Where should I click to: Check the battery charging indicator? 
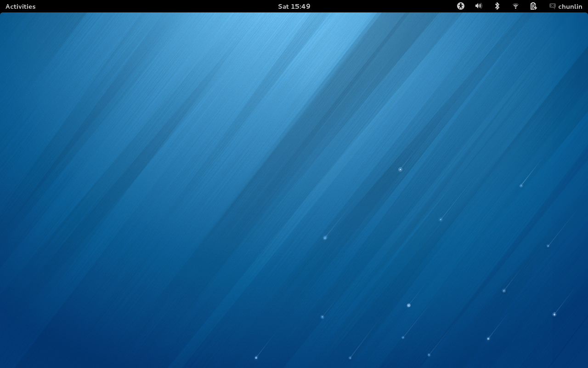click(533, 6)
